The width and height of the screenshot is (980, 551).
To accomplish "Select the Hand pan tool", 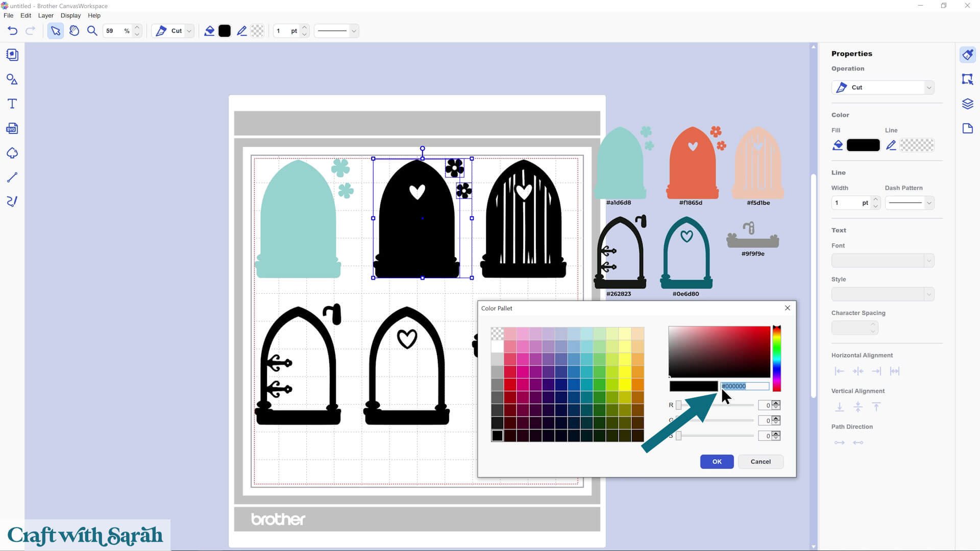I will (x=74, y=31).
